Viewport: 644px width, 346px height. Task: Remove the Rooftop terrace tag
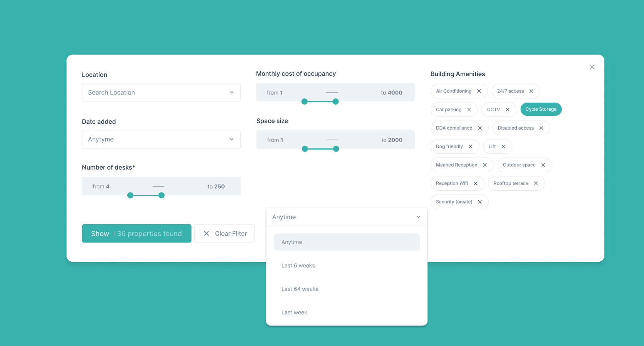point(536,183)
